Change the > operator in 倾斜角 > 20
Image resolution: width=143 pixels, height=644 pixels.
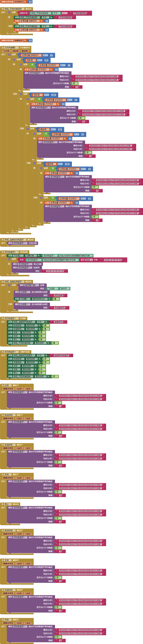(40, 60)
